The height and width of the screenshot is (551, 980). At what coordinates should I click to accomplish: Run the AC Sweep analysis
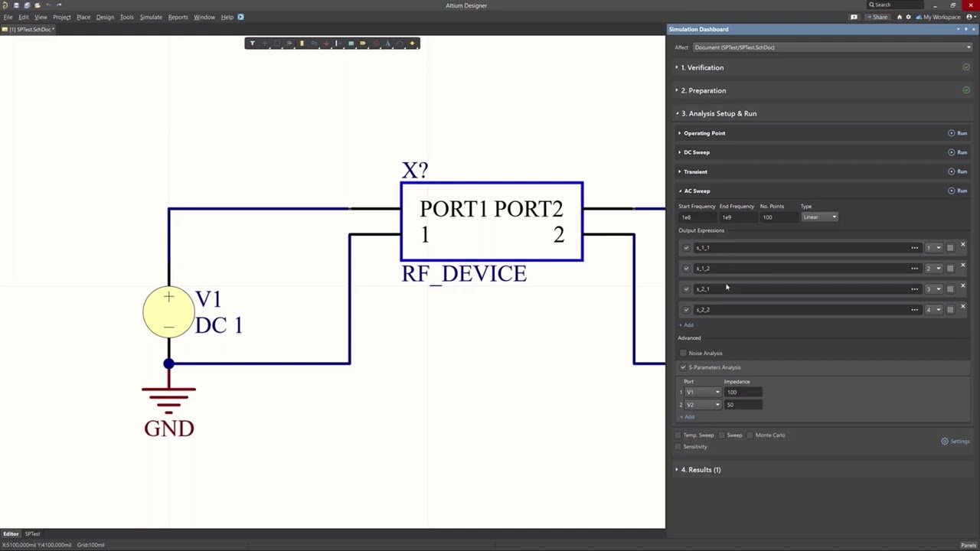click(x=957, y=191)
